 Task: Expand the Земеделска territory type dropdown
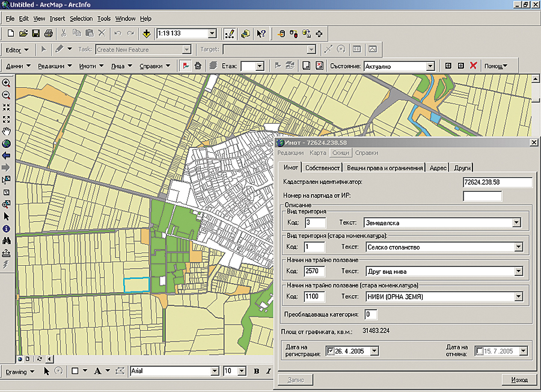pos(516,223)
